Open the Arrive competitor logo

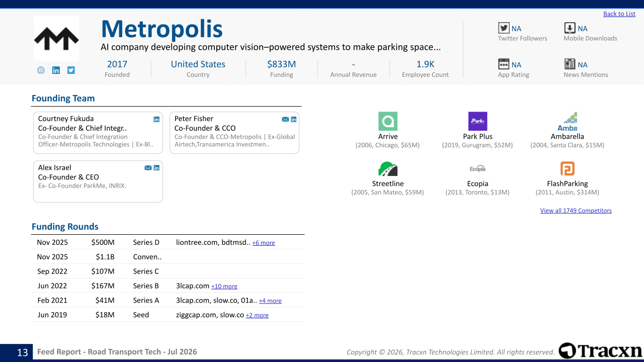pos(388,121)
